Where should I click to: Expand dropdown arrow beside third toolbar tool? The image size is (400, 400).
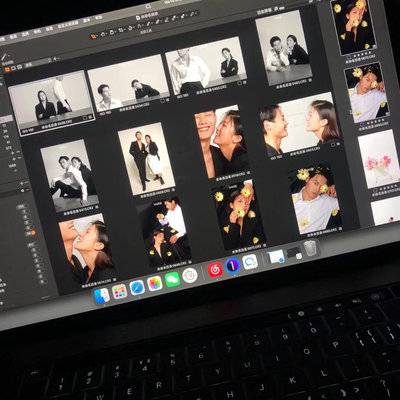(x=116, y=32)
